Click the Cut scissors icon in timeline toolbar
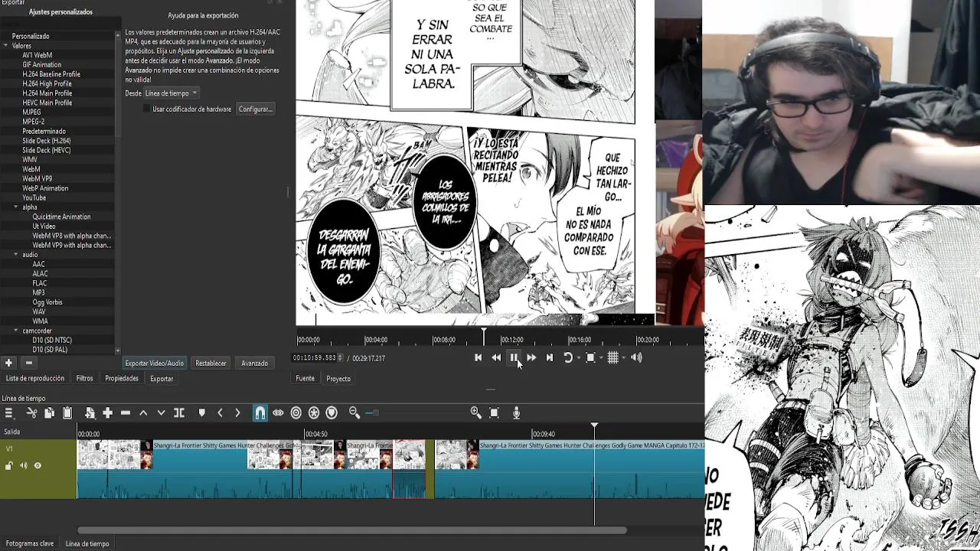 [x=31, y=413]
